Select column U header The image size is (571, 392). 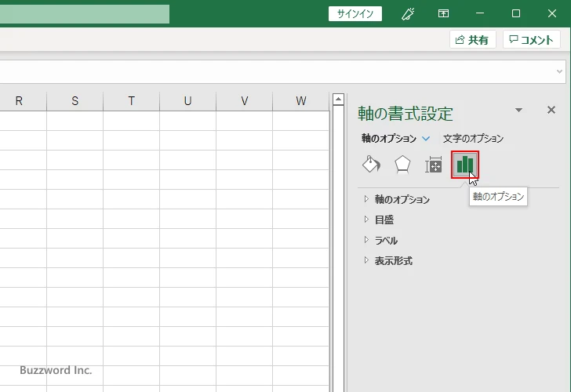coord(188,101)
